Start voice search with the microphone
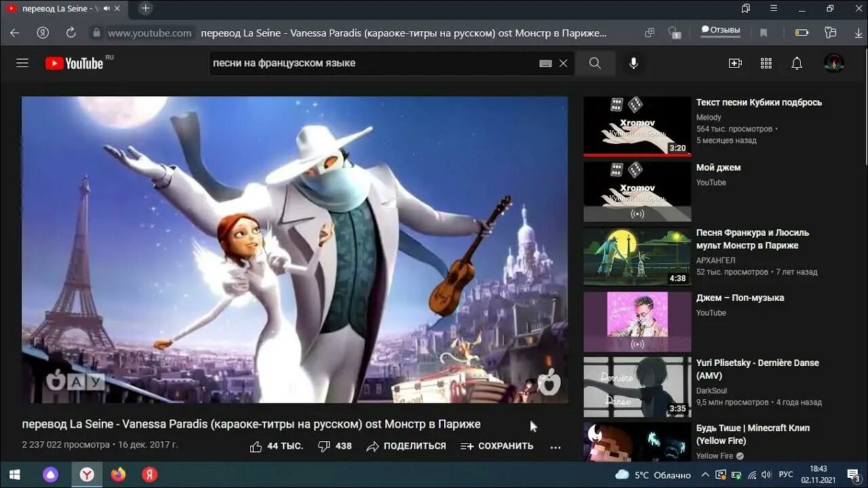 pos(633,63)
